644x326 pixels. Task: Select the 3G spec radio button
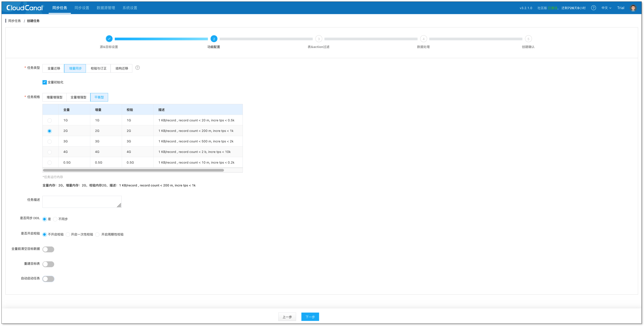(x=50, y=141)
